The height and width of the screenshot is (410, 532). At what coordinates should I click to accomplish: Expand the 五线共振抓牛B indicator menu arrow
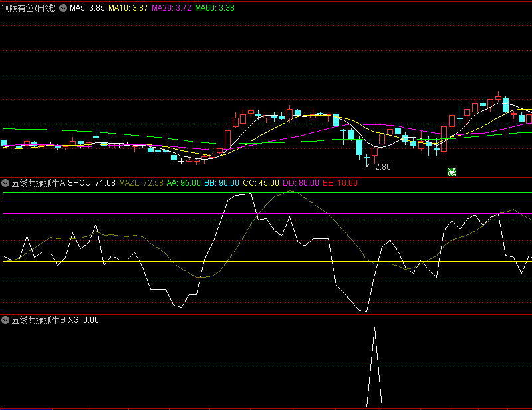(x=5, y=320)
